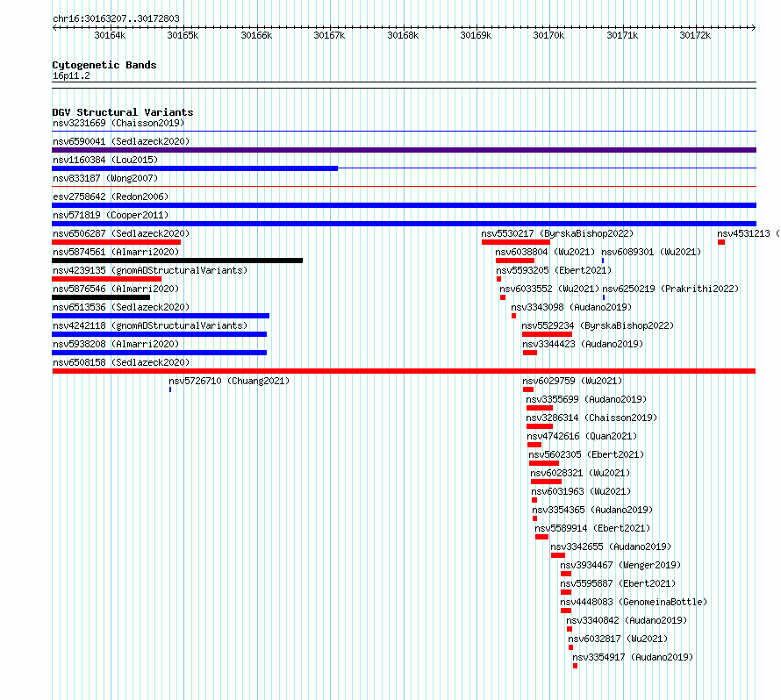Image resolution: width=781 pixels, height=700 pixels.
Task: Select the red bar of nsv6038804
Action: coord(515,261)
